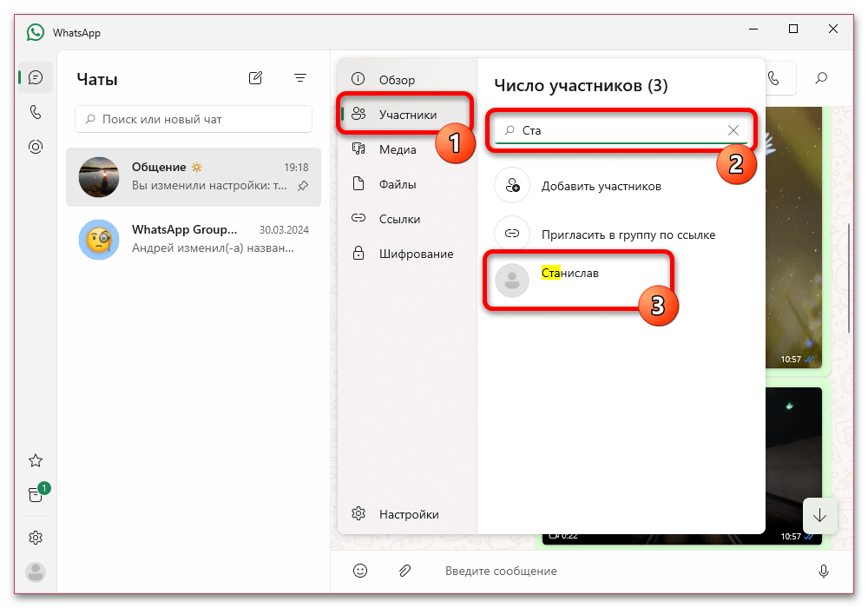Viewport: 868px width, 608px height.
Task: Open the Общение chat
Action: click(x=194, y=177)
